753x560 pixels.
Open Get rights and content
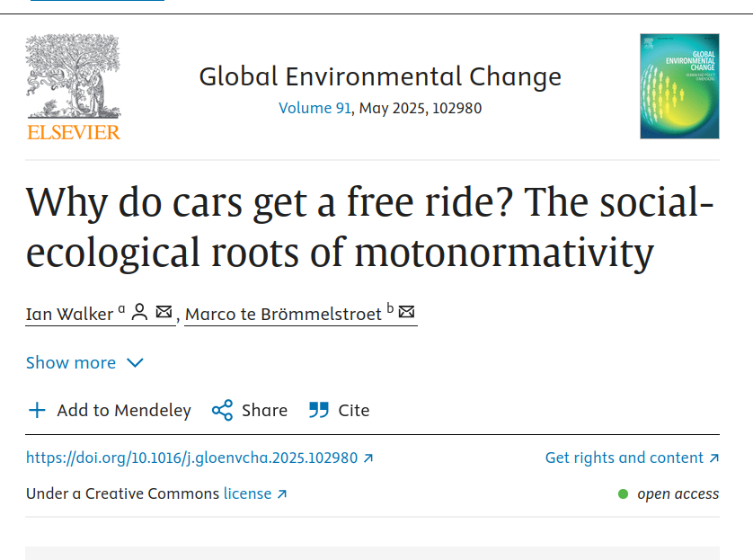(625, 458)
